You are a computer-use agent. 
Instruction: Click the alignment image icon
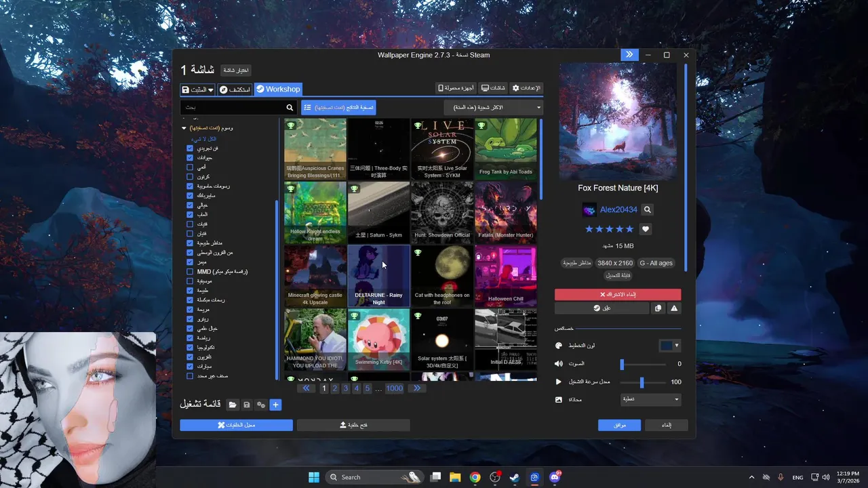[x=559, y=400]
